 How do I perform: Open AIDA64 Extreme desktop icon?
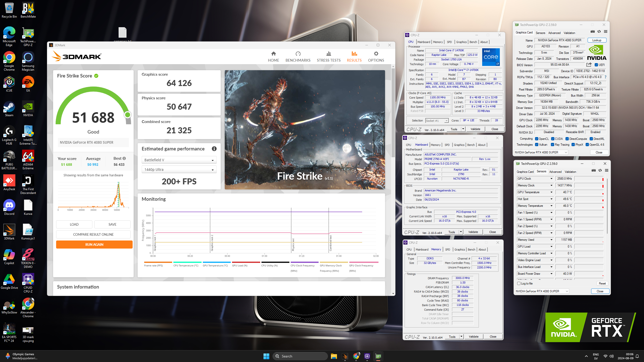pyautogui.click(x=28, y=160)
